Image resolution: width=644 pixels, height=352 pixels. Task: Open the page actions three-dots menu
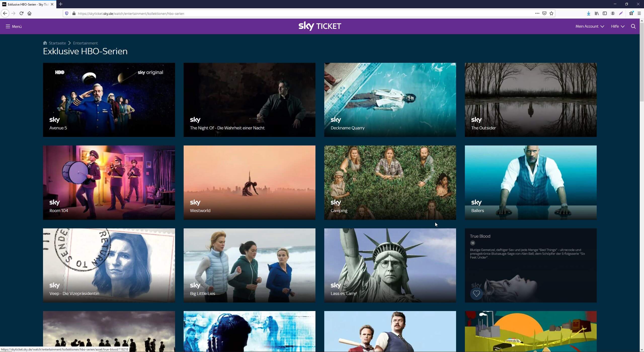coord(537,13)
